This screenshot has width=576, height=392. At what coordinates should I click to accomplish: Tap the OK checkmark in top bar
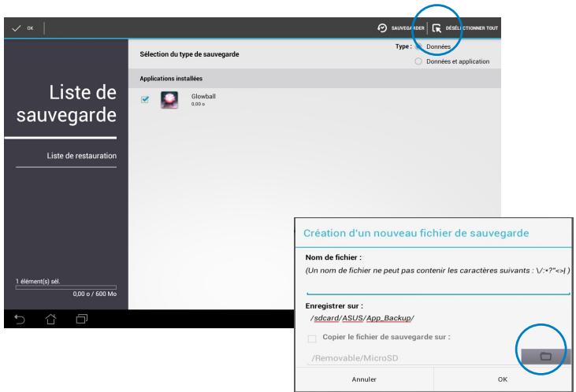(x=17, y=28)
